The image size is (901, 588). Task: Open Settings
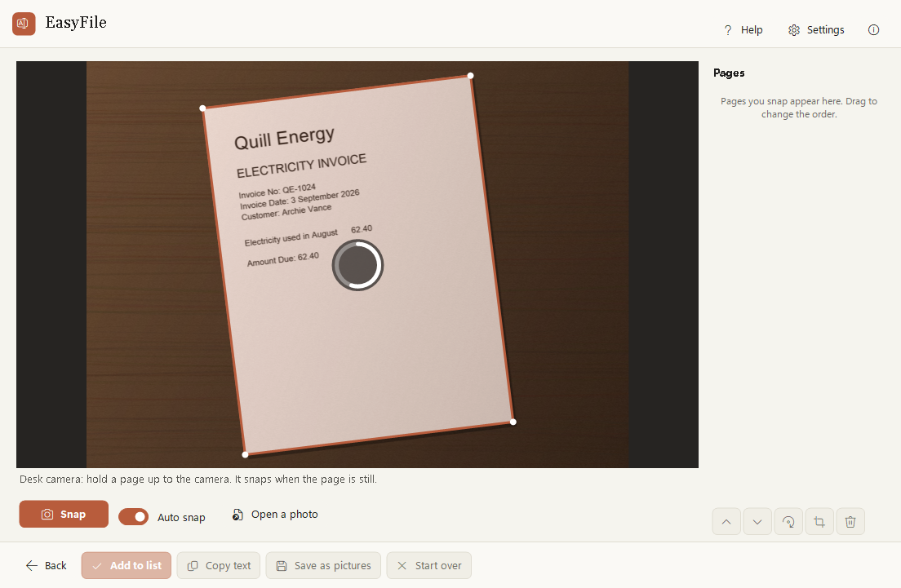pos(816,30)
